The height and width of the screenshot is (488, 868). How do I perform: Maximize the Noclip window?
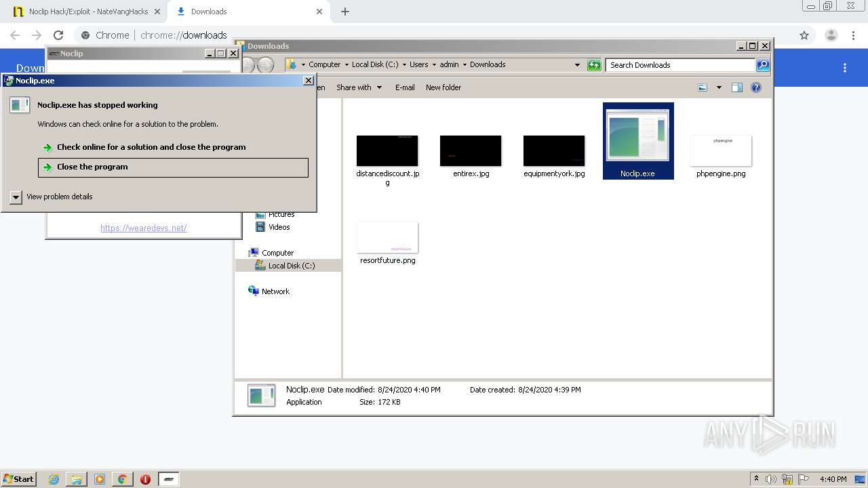tap(221, 54)
